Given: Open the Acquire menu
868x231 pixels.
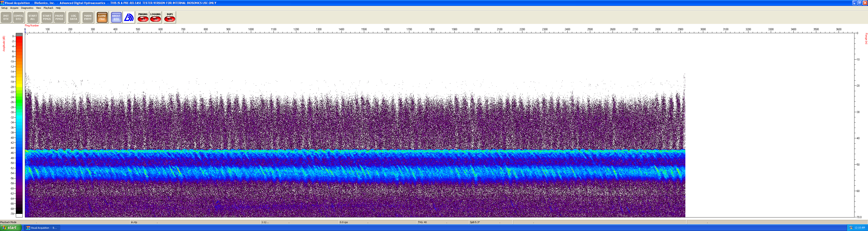Looking at the screenshot, I should 14,8.
